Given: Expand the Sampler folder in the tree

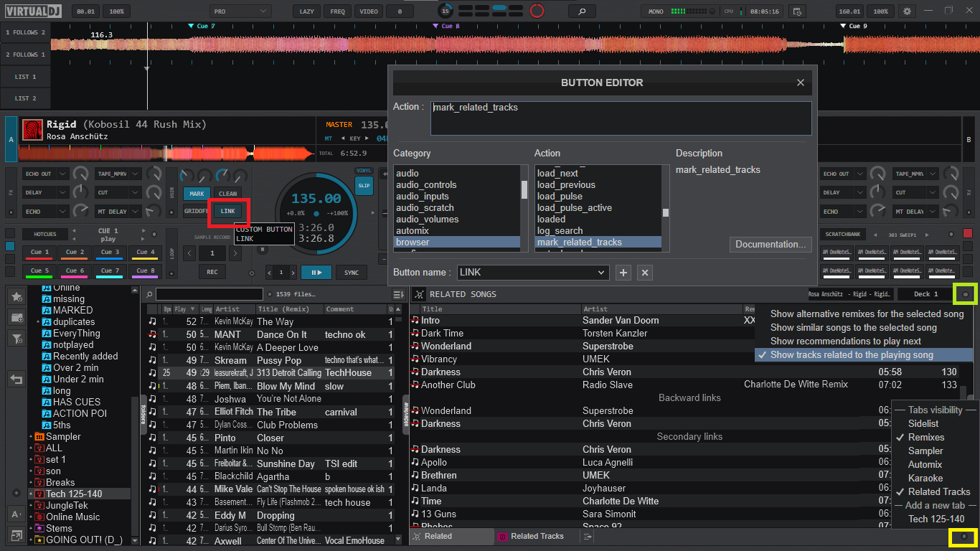Looking at the screenshot, I should click(x=31, y=437).
